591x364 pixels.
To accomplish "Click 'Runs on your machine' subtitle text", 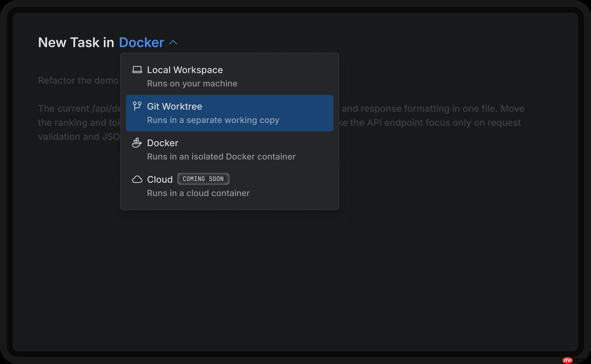I will coord(192,83).
